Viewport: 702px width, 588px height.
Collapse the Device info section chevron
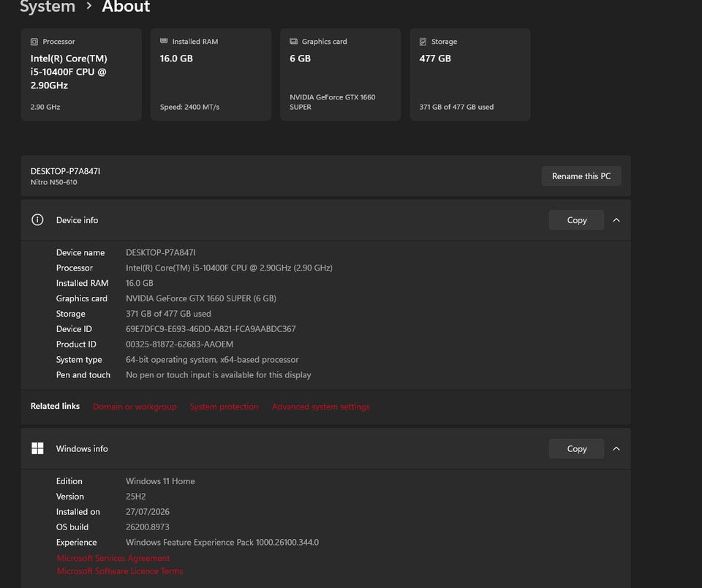tap(616, 220)
